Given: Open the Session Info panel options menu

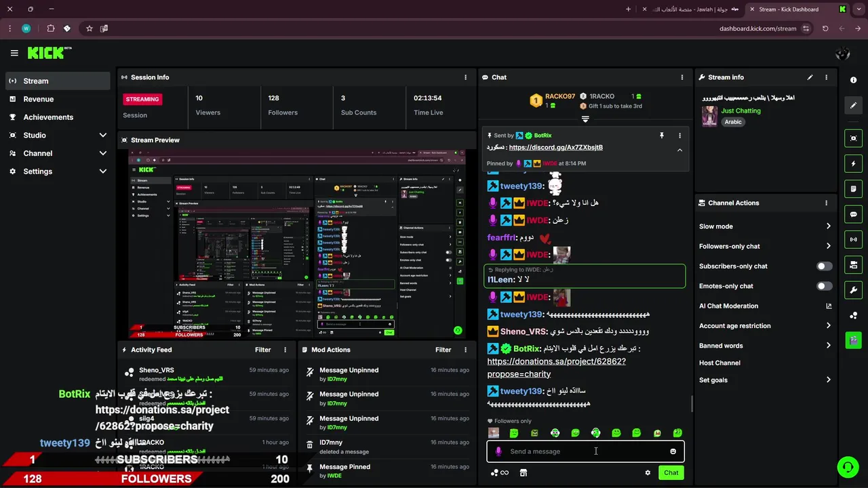Looking at the screenshot, I should 465,77.
